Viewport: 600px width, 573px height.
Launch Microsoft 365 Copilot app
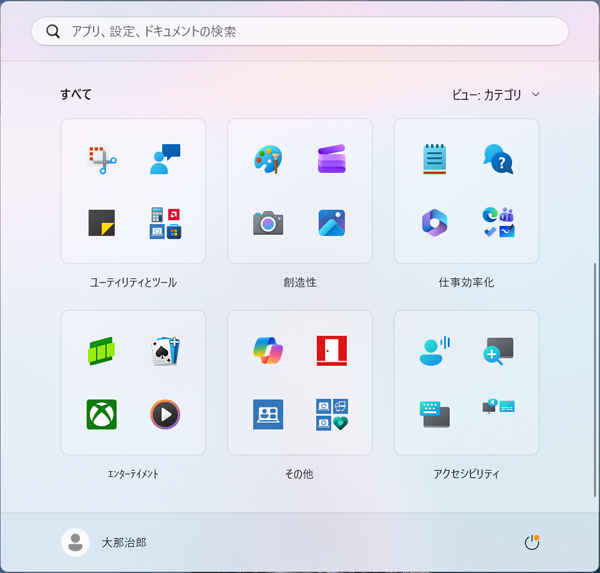[435, 222]
